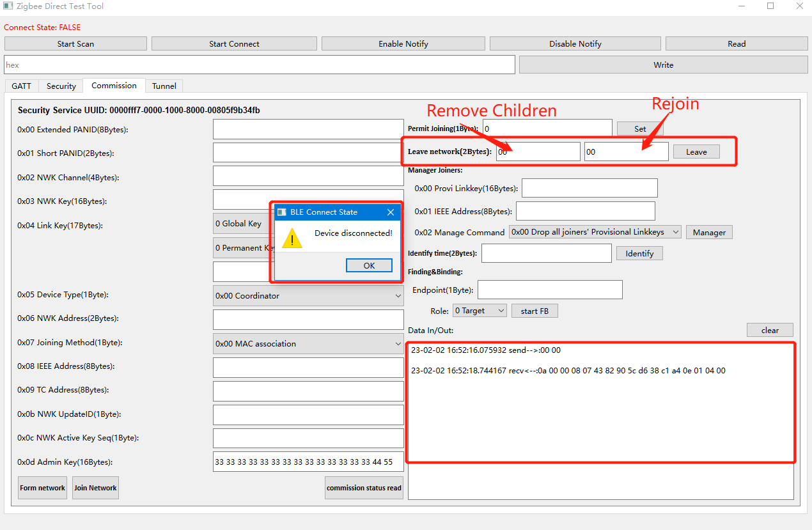Screen dimensions: 812x530
Task: Focus the hex input field
Action: [259, 65]
